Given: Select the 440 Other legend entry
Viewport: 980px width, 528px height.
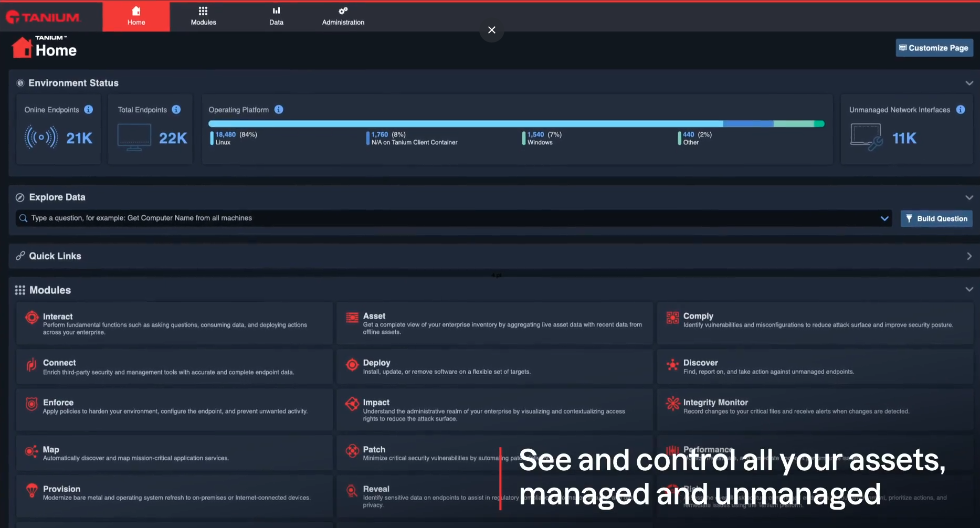Looking at the screenshot, I should tap(694, 138).
